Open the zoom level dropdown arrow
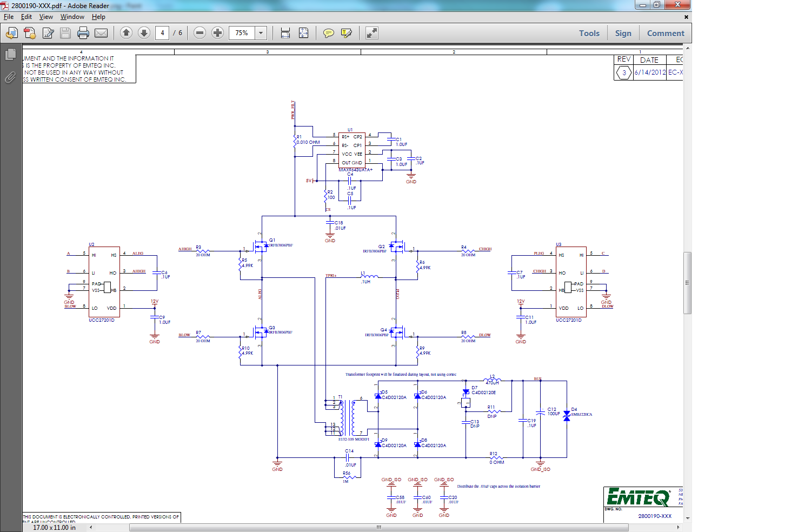 pos(261,33)
